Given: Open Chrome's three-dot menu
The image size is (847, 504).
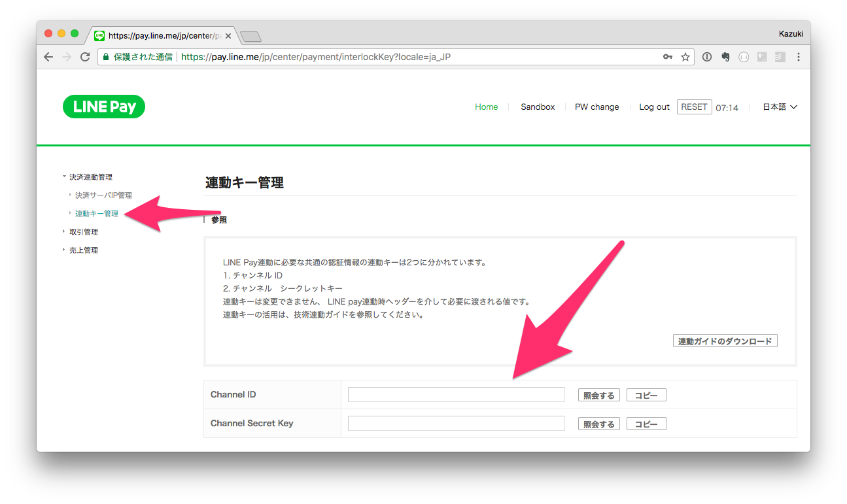Looking at the screenshot, I should point(798,57).
